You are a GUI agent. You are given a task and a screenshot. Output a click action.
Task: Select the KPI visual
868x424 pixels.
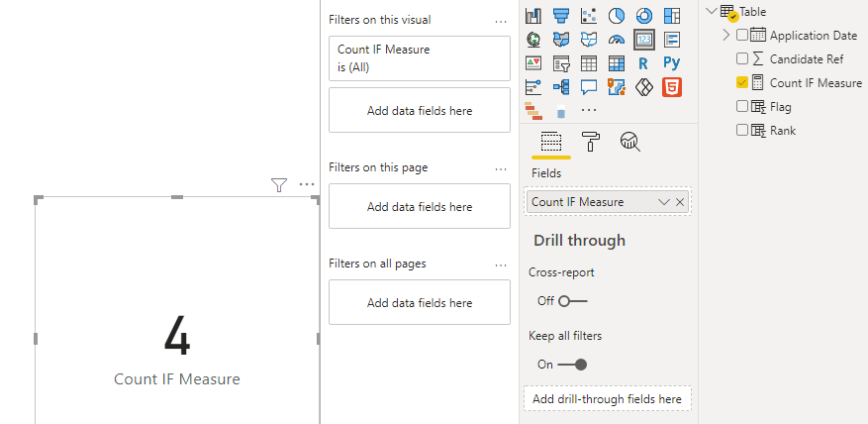pyautogui.click(x=533, y=63)
